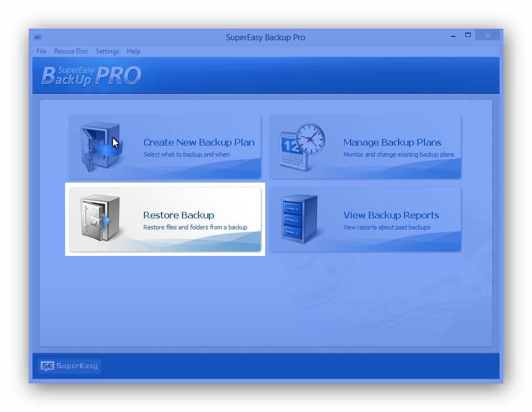Click the BP app icon in title bar
This screenshot has width=532, height=412.
[x=37, y=38]
